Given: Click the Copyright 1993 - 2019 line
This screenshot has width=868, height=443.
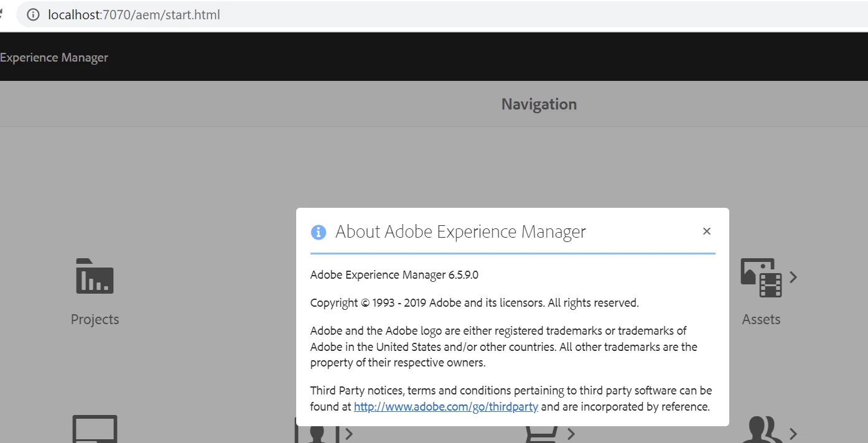Looking at the screenshot, I should 475,303.
